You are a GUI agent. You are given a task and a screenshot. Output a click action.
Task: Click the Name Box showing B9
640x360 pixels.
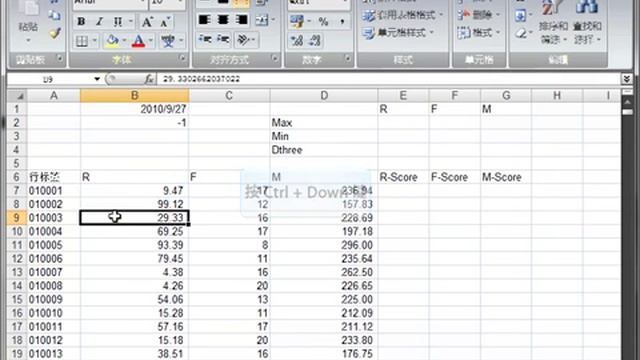tap(48, 79)
